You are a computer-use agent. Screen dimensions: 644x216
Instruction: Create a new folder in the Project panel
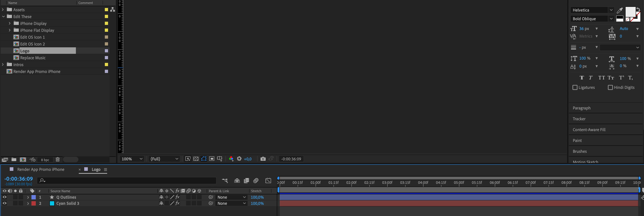point(14,159)
